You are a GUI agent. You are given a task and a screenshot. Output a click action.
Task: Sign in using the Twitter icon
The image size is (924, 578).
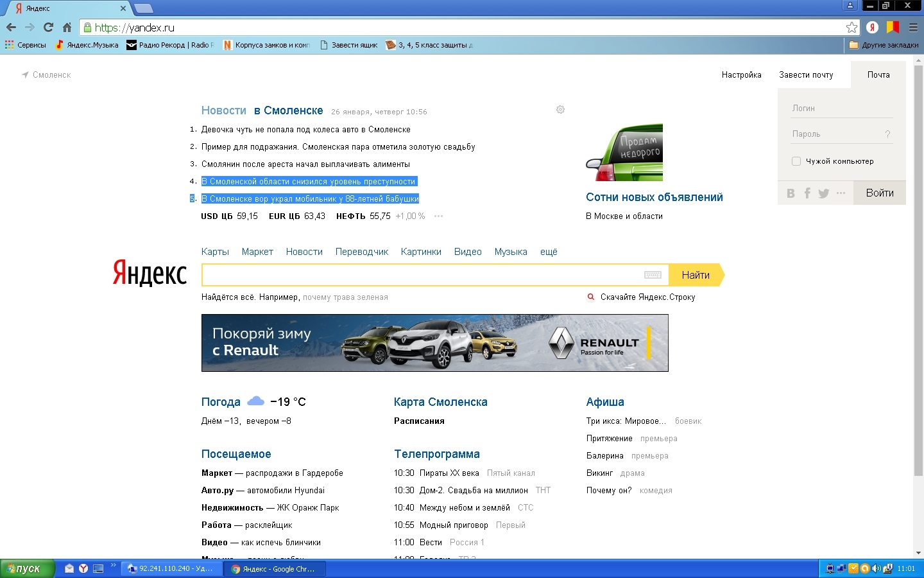point(824,193)
